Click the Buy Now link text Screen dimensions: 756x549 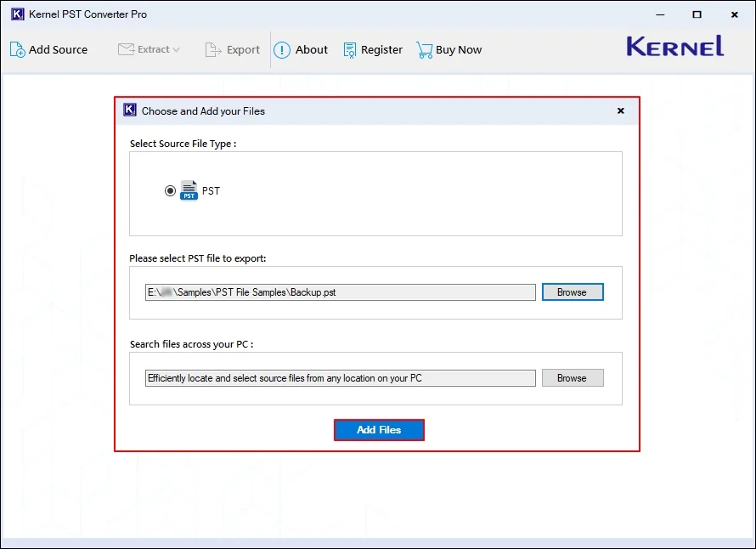(459, 50)
